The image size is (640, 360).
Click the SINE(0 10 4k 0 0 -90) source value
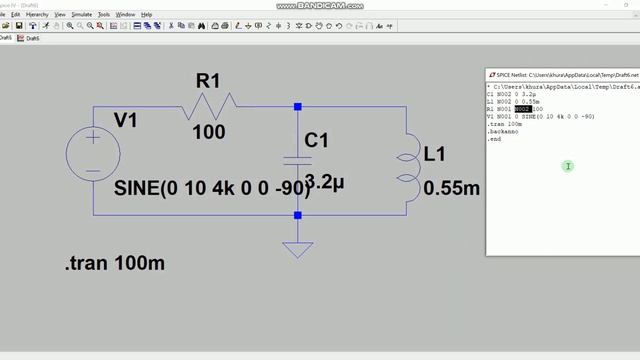(x=212, y=189)
